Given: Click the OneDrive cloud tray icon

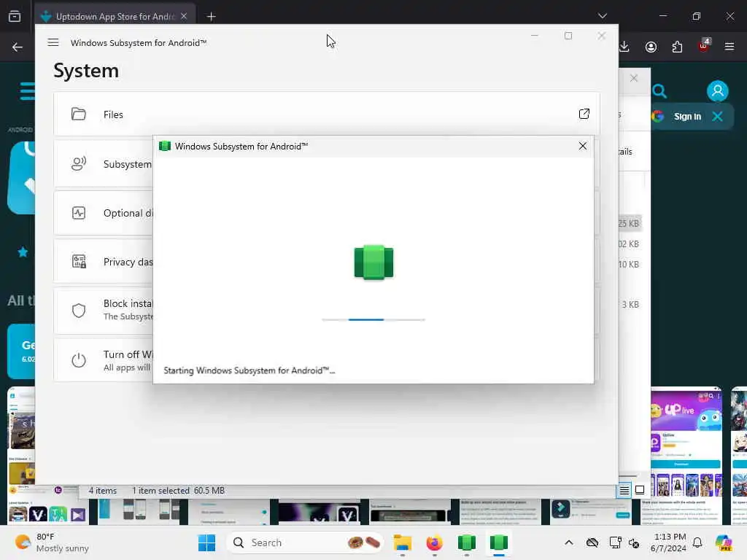Looking at the screenshot, I should [x=592, y=542].
